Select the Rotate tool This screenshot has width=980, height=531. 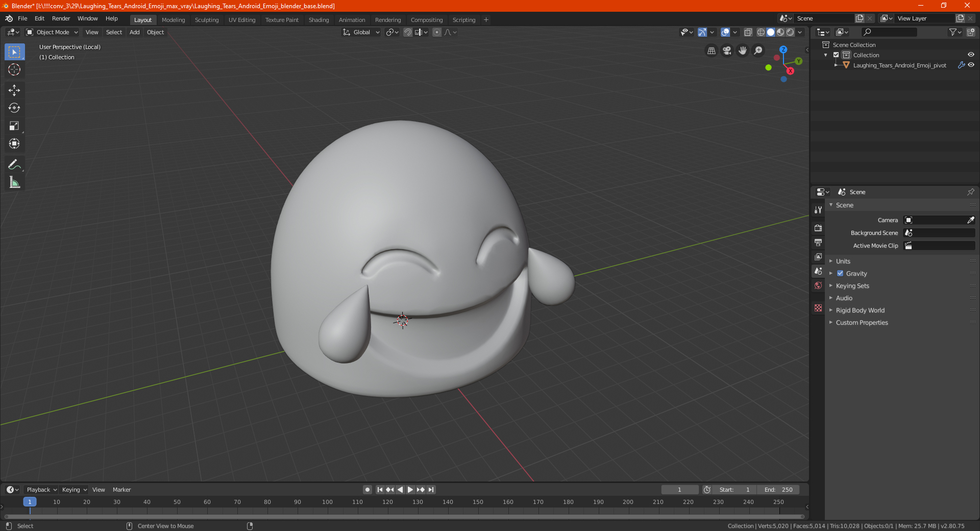point(14,108)
